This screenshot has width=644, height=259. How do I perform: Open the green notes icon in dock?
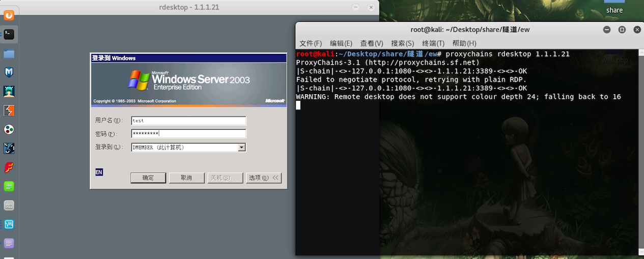(9, 186)
